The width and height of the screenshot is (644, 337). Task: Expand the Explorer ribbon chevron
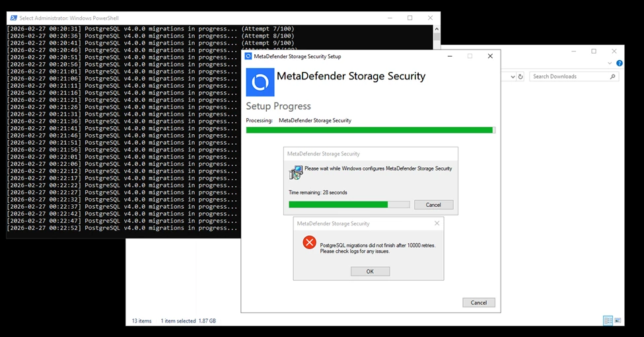pyautogui.click(x=610, y=63)
